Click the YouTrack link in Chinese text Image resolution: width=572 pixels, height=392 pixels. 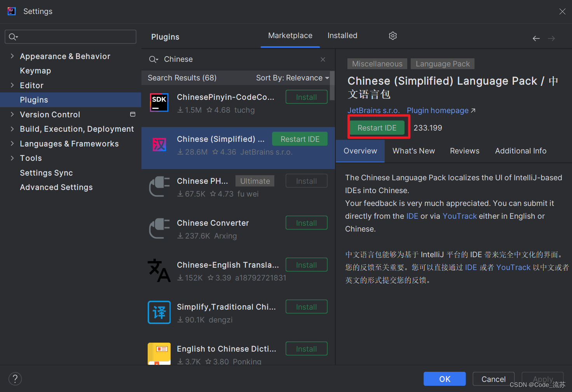513,267
